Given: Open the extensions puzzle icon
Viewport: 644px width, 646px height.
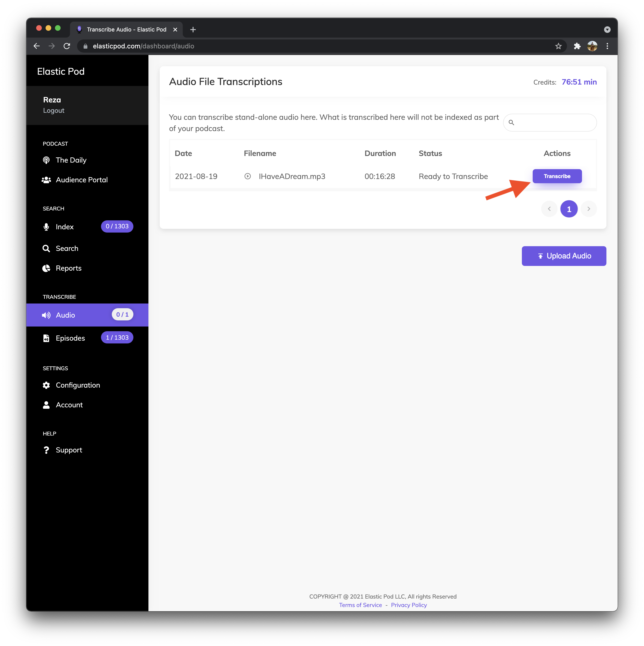Looking at the screenshot, I should [577, 46].
